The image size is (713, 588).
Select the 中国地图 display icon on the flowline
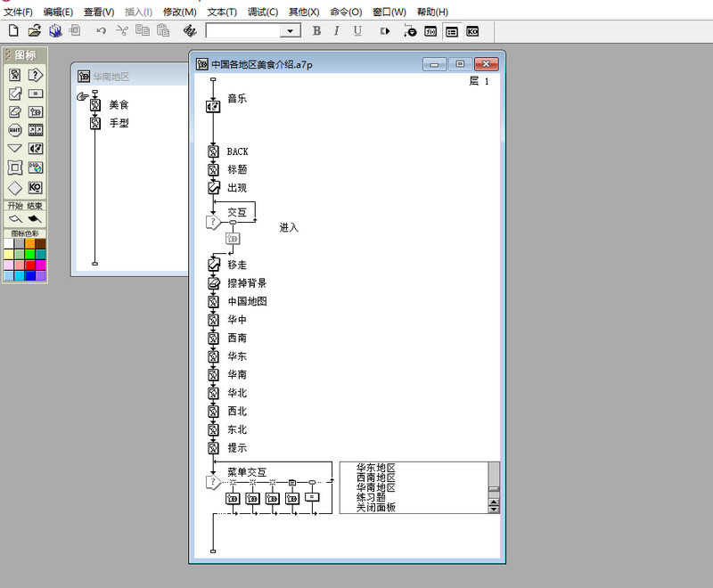click(x=213, y=301)
